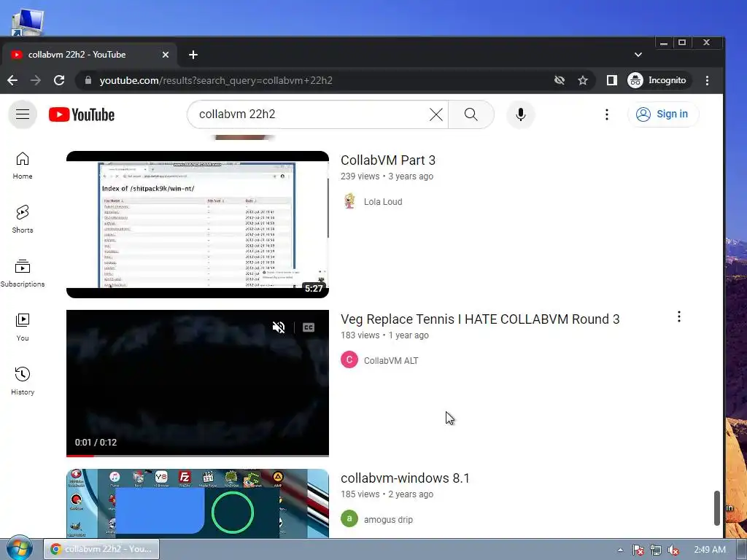
Task: Open Action Center flag tray icon
Action: click(x=638, y=550)
